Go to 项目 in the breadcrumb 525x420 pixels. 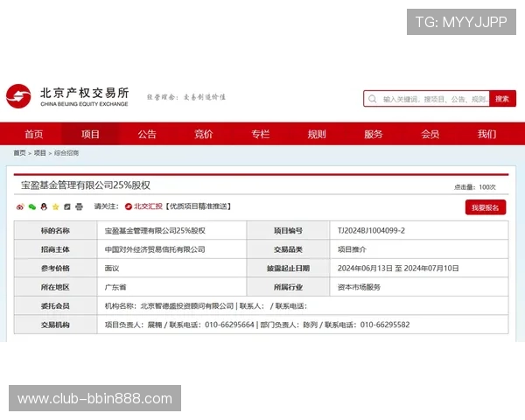40,153
